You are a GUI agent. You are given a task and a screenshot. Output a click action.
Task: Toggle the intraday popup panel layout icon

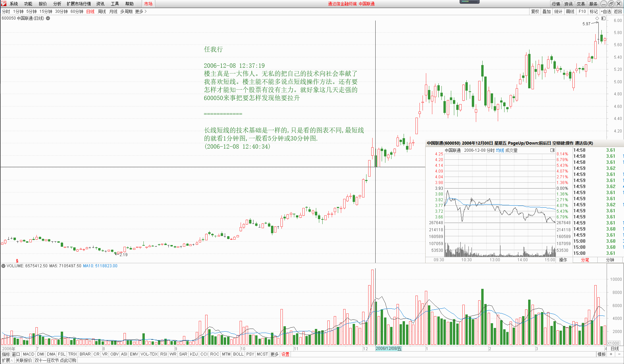tap(552, 150)
